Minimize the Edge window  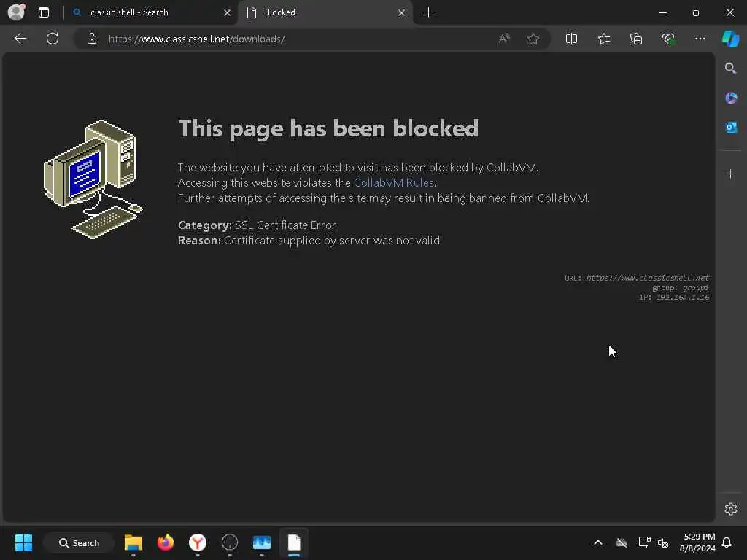663,12
